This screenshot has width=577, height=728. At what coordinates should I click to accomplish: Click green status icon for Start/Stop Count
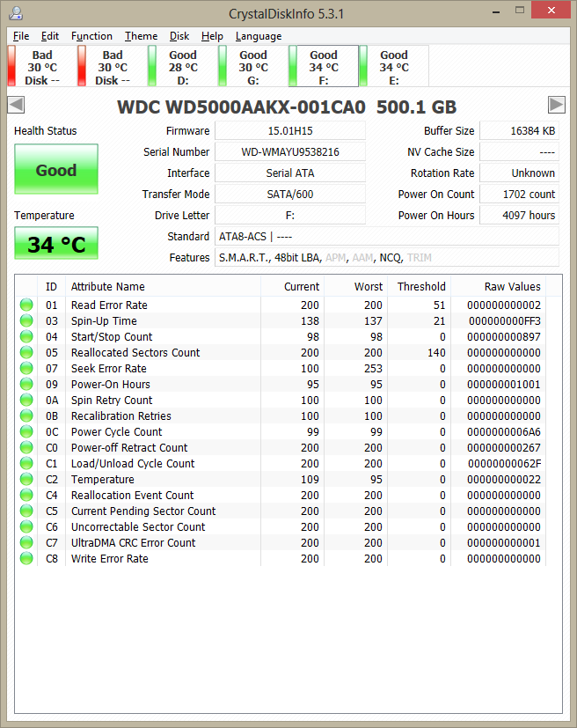pos(26,336)
